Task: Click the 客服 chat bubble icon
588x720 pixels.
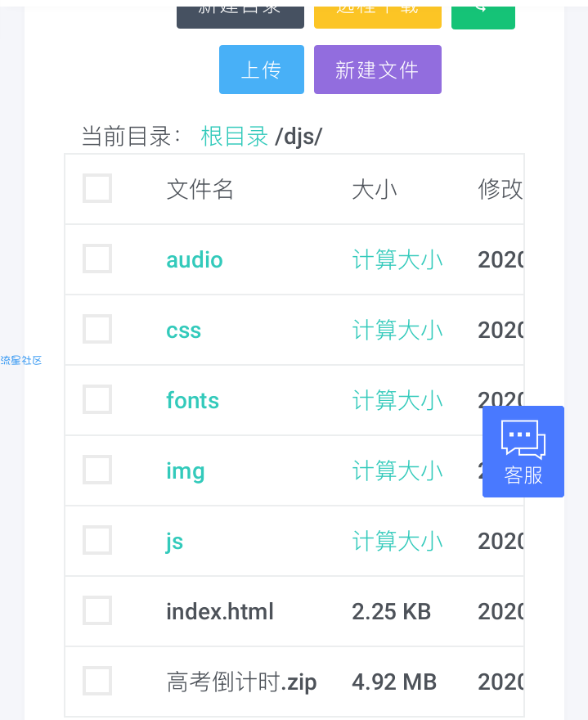Action: point(523,439)
